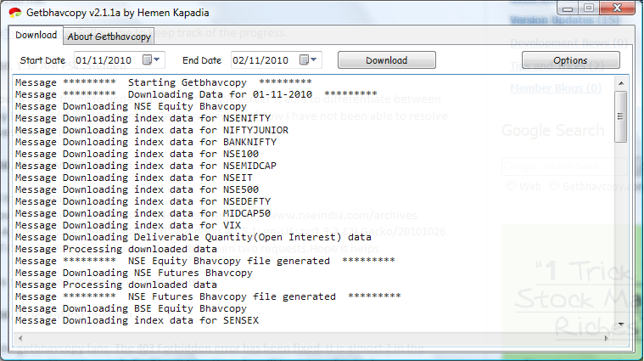Click the 'Start Date' label

pos(42,60)
